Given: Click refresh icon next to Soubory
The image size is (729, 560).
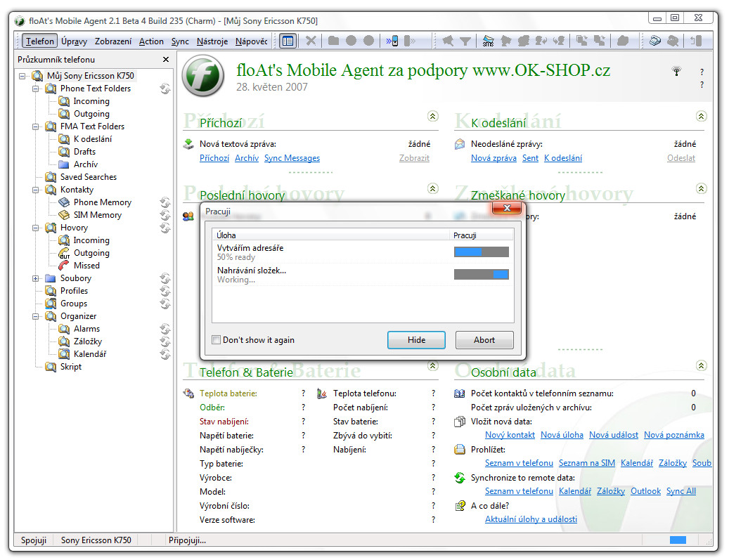Looking at the screenshot, I should (165, 278).
